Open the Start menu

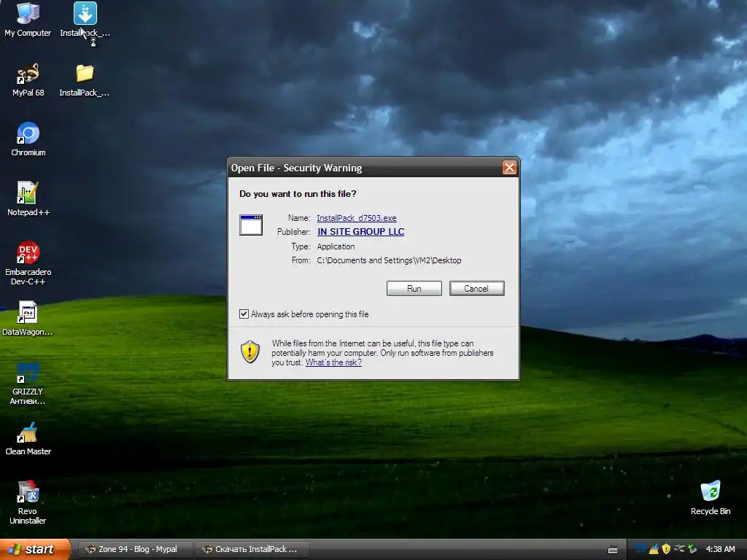tap(34, 549)
